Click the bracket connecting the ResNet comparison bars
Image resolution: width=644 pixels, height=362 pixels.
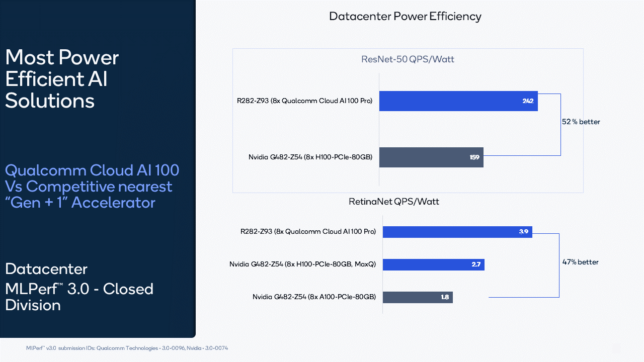click(560, 125)
